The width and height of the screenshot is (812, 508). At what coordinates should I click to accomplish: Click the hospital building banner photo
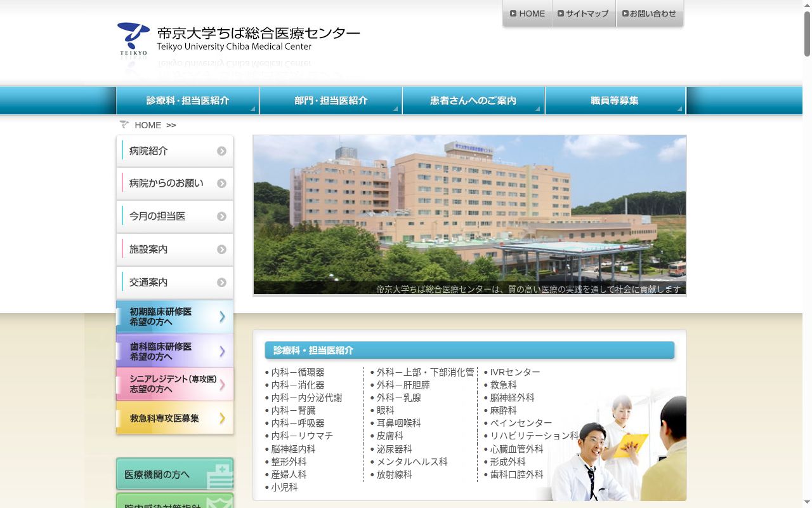pyautogui.click(x=469, y=215)
